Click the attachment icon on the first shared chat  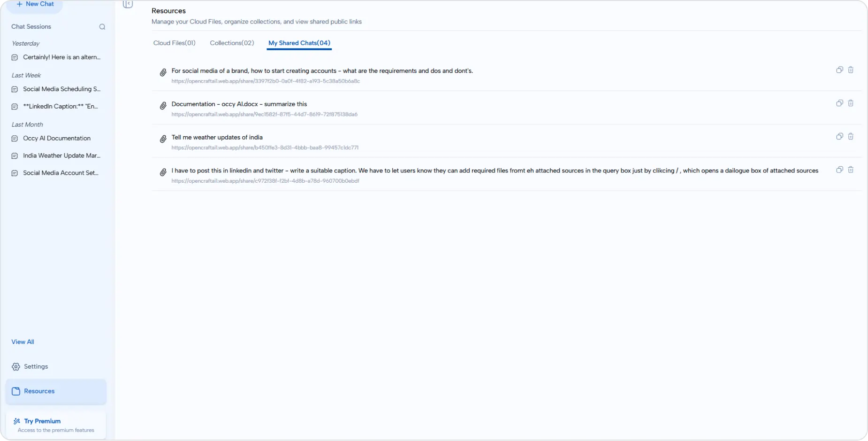click(163, 73)
